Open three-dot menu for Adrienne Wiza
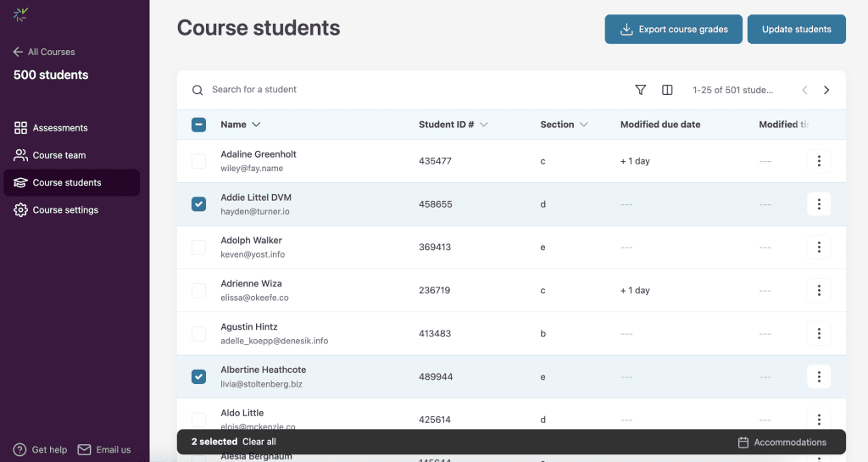Image resolution: width=868 pixels, height=462 pixels. (x=818, y=291)
